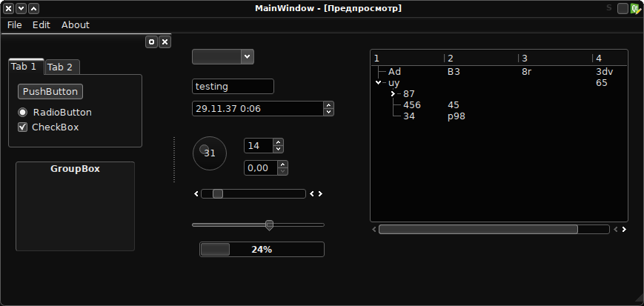Click the middle horizontal scrollbar thumb

point(218,194)
